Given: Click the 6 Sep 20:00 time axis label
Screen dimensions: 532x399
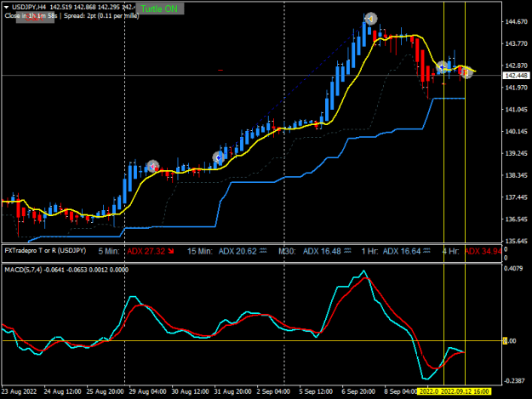Looking at the screenshot, I should (x=358, y=391).
